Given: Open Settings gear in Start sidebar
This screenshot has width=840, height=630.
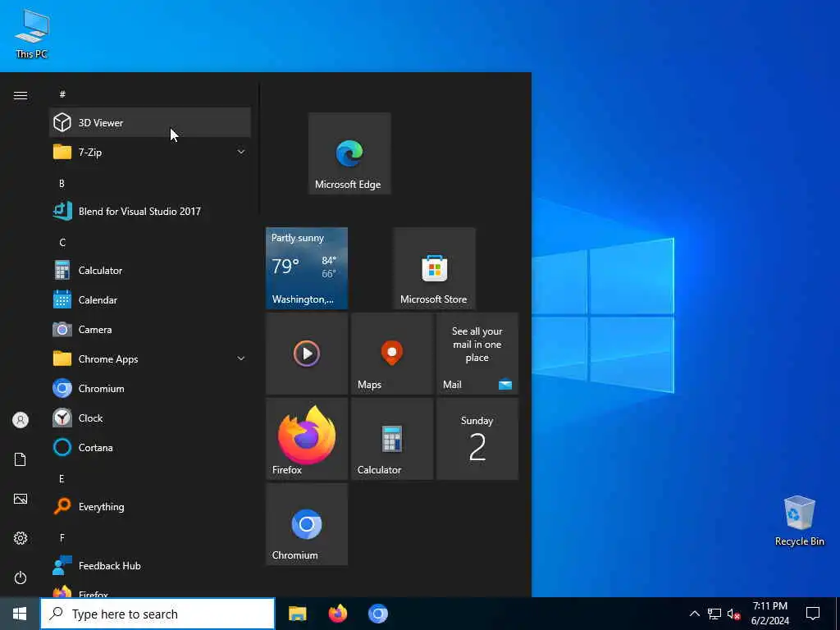Looking at the screenshot, I should [21, 538].
